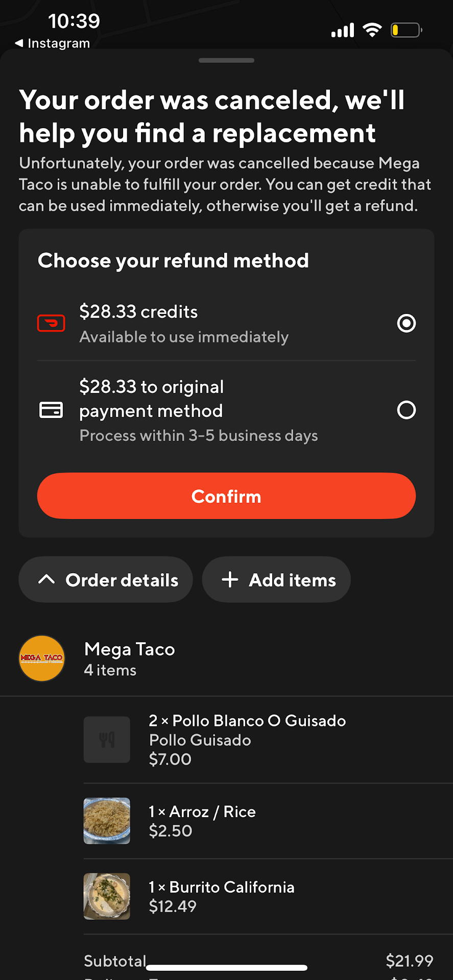This screenshot has height=980, width=453.
Task: Tap the battery status icon
Action: tap(406, 30)
